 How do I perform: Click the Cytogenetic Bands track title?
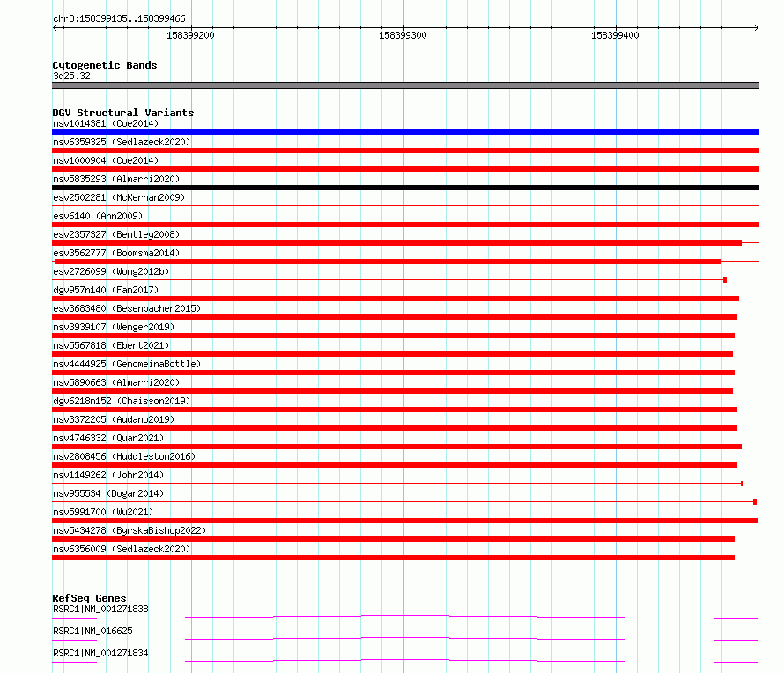tap(105, 65)
